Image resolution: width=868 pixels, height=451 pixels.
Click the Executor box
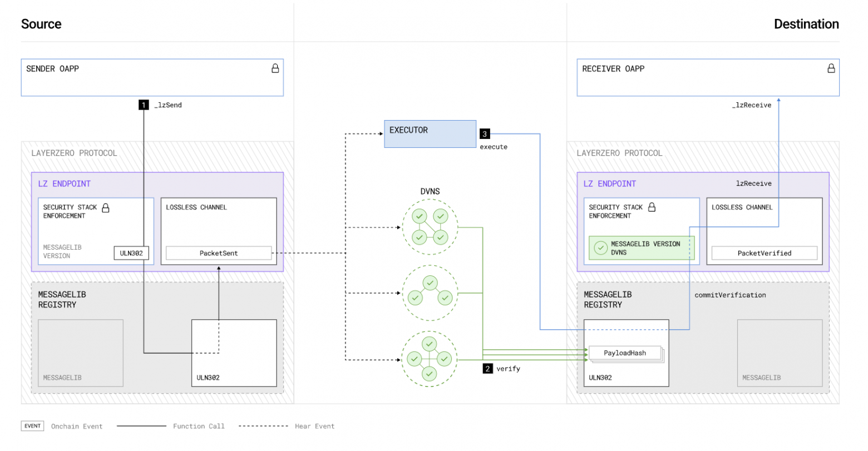pyautogui.click(x=430, y=133)
